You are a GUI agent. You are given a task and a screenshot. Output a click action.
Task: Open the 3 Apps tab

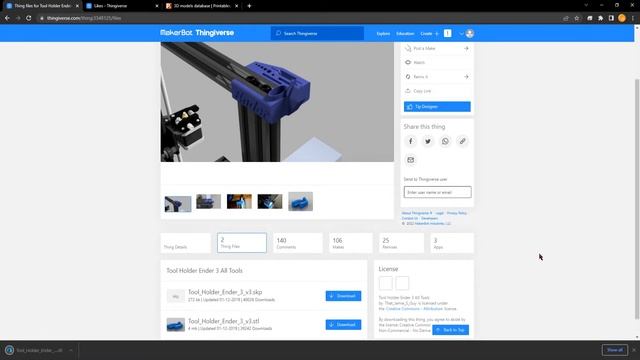452,243
